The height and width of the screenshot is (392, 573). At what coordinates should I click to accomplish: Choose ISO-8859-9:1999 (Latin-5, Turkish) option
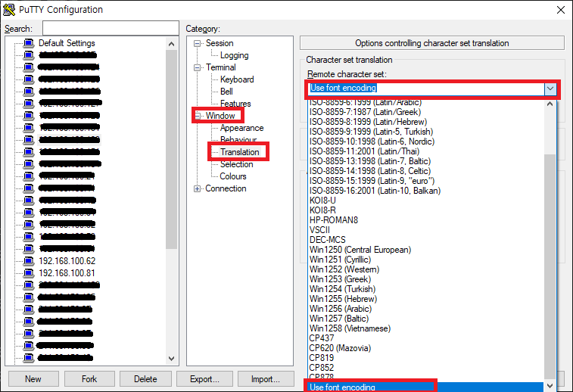(372, 132)
